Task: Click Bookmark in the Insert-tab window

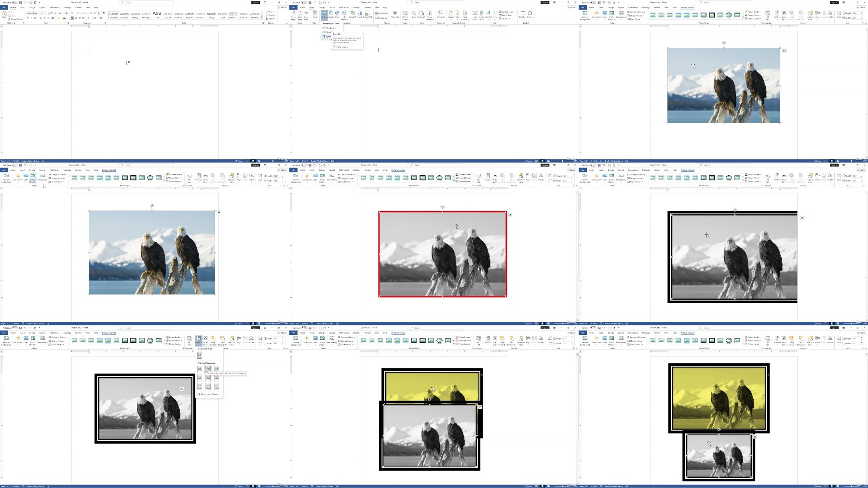Action: 421,14
